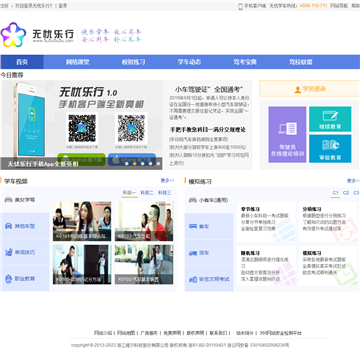Click 登录 in the top bar
The width and height of the screenshot is (360, 360).
tap(63, 6)
